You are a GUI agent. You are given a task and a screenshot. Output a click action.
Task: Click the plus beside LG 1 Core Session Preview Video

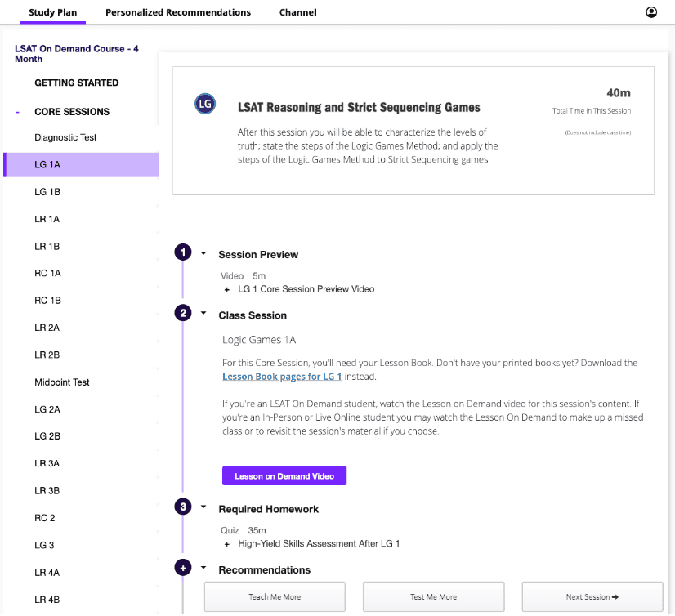[226, 289]
